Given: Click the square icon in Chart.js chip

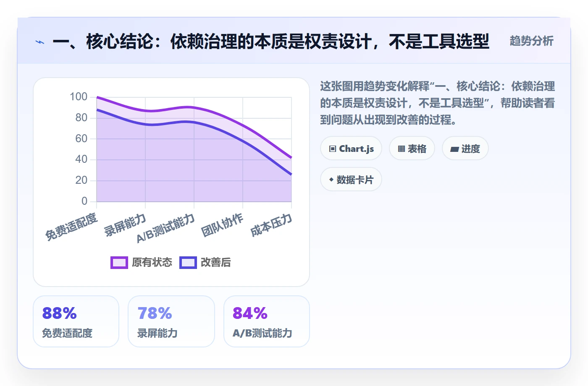Looking at the screenshot, I should tap(333, 149).
